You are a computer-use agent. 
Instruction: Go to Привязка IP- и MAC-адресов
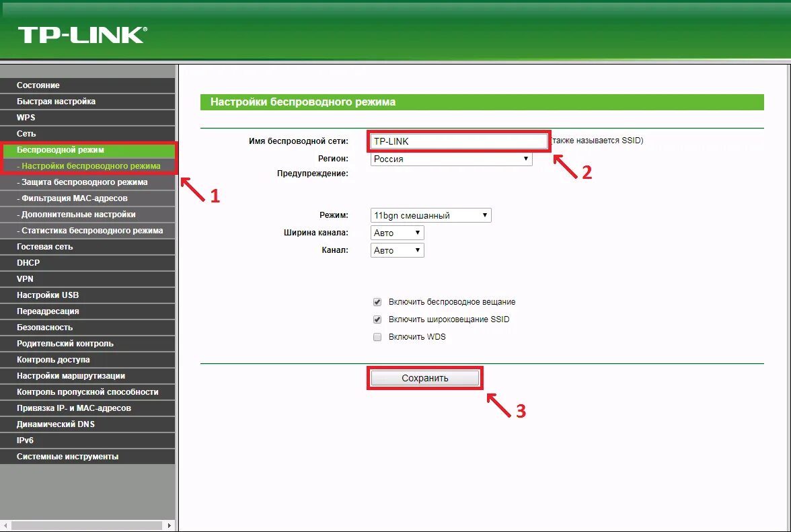[87, 408]
